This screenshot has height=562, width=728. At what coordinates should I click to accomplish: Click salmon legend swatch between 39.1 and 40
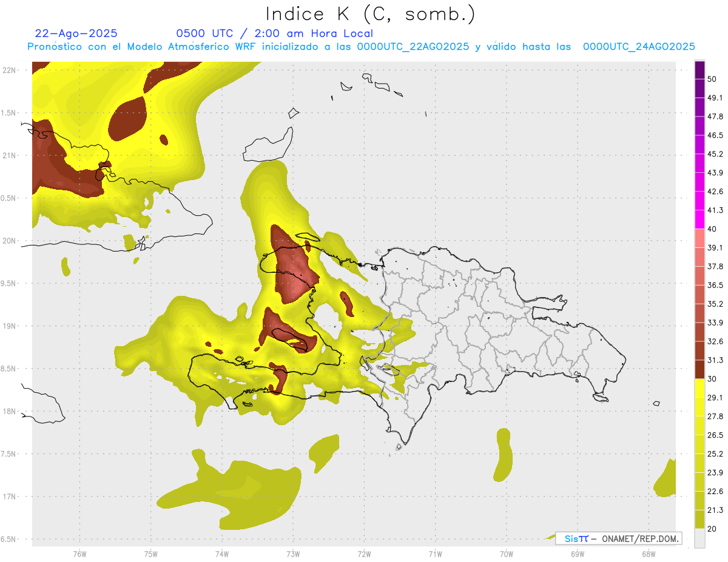pos(699,238)
